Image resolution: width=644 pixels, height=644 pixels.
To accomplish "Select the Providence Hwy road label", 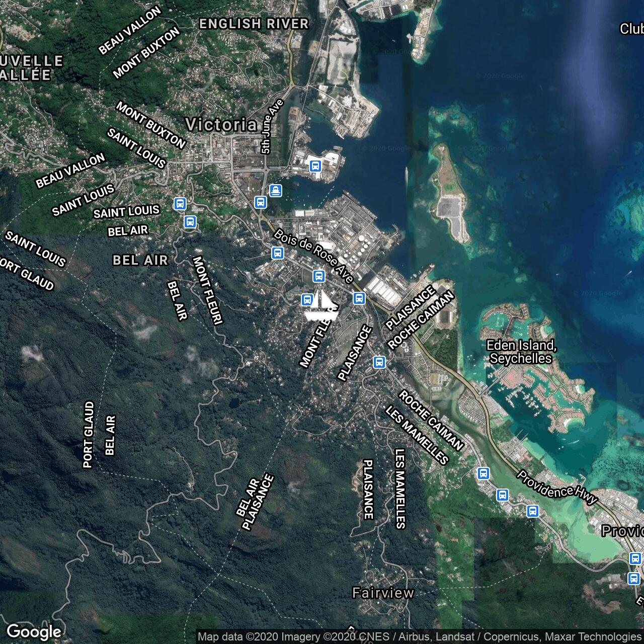I will coord(557,488).
